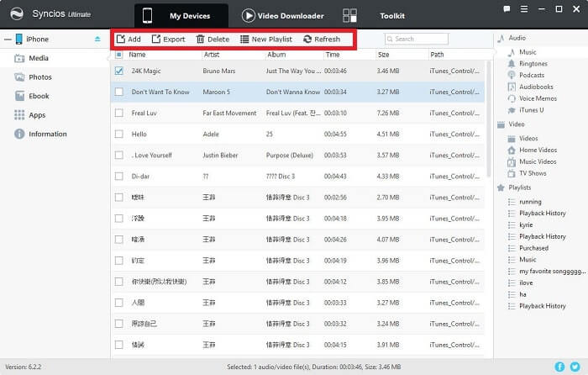This screenshot has height=375, width=588.
Task: Sort by the Name column header
Action: (x=137, y=55)
